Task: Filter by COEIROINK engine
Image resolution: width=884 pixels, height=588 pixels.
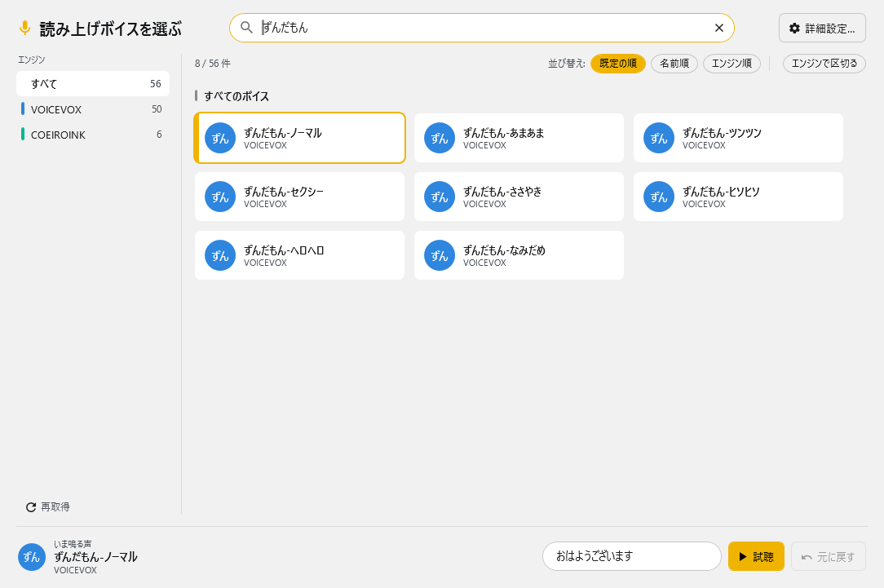Action: click(x=93, y=135)
